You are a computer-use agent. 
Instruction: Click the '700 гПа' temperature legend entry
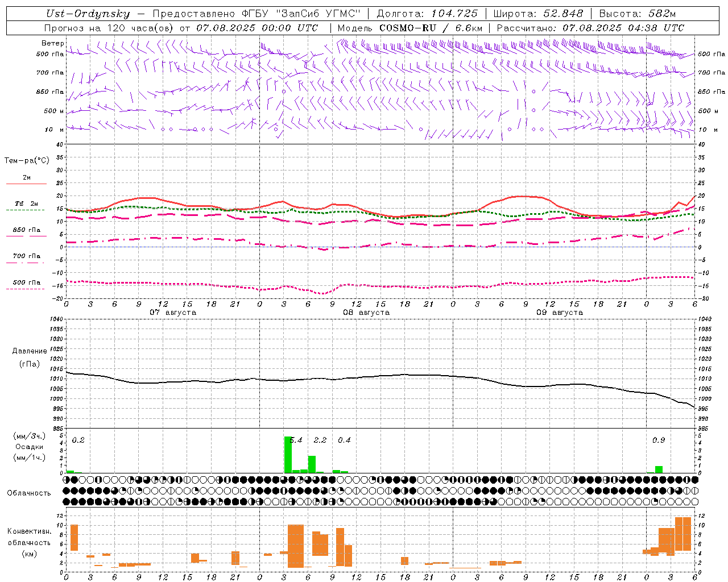[x=27, y=256]
